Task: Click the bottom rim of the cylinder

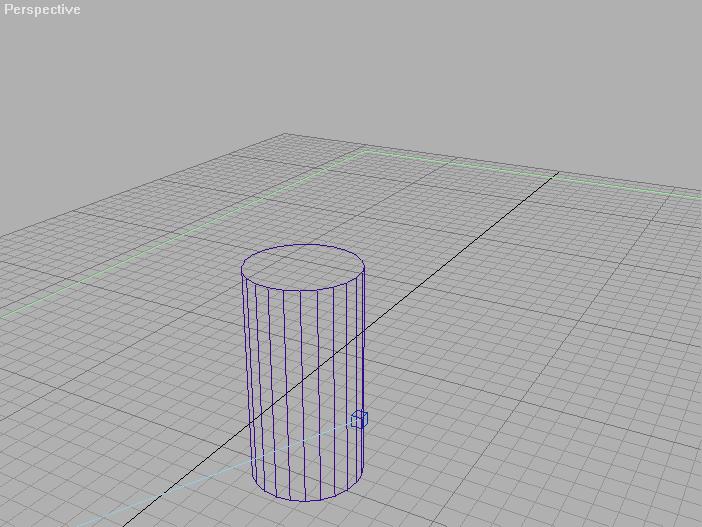Action: tap(305, 499)
